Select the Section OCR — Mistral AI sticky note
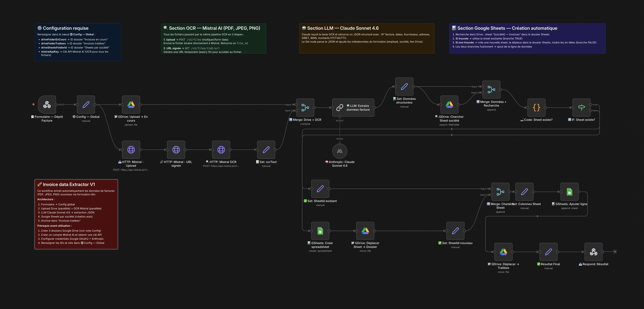The image size is (644, 309). 213,38
